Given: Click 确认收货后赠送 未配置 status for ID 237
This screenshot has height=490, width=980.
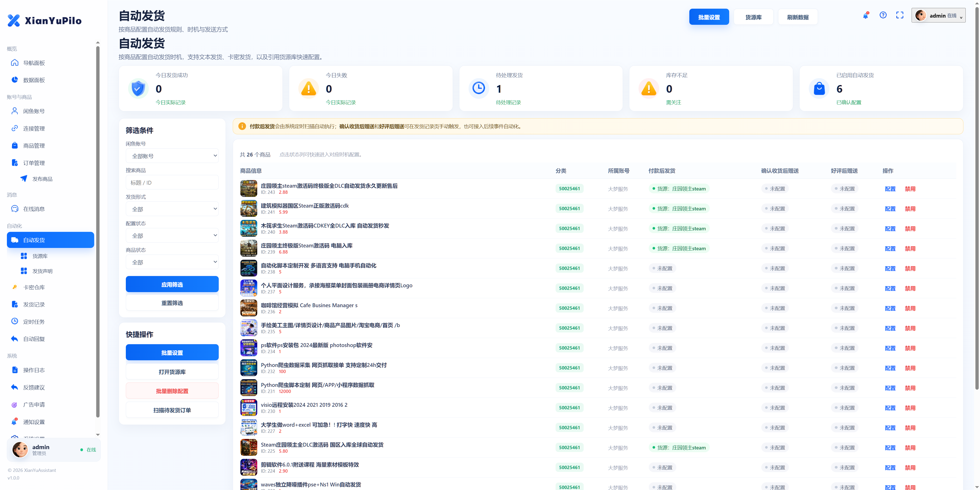Looking at the screenshot, I should tap(775, 288).
